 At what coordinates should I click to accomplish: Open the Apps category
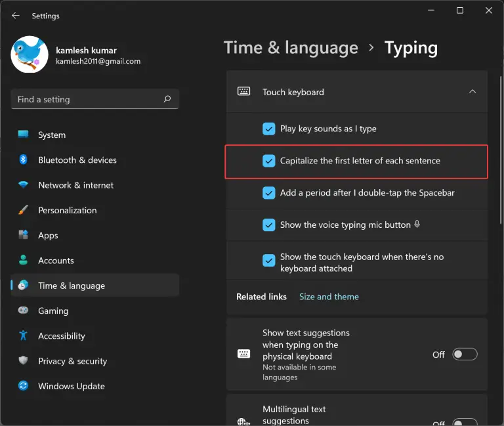tap(94, 235)
